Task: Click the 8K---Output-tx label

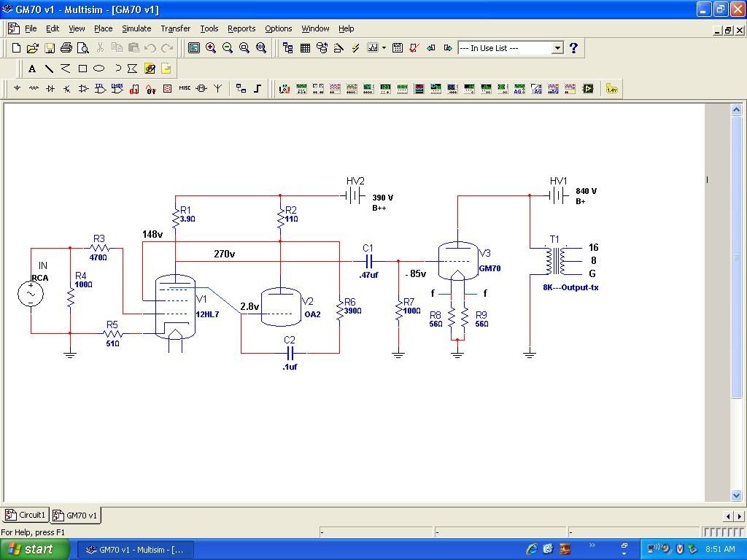Action: click(x=570, y=287)
